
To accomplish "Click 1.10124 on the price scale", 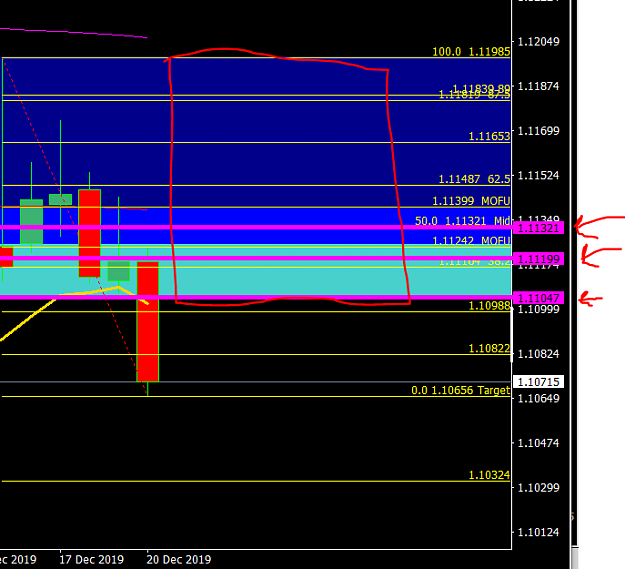I will pos(539,532).
